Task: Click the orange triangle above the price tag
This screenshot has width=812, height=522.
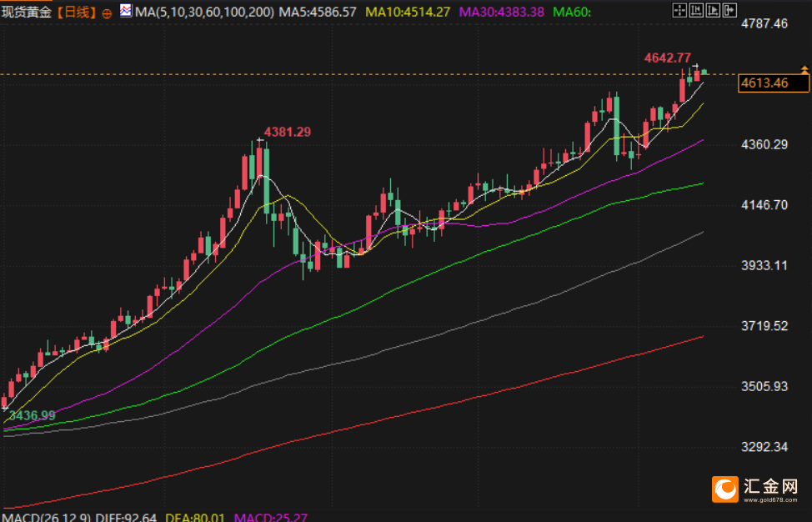Action: click(x=804, y=69)
